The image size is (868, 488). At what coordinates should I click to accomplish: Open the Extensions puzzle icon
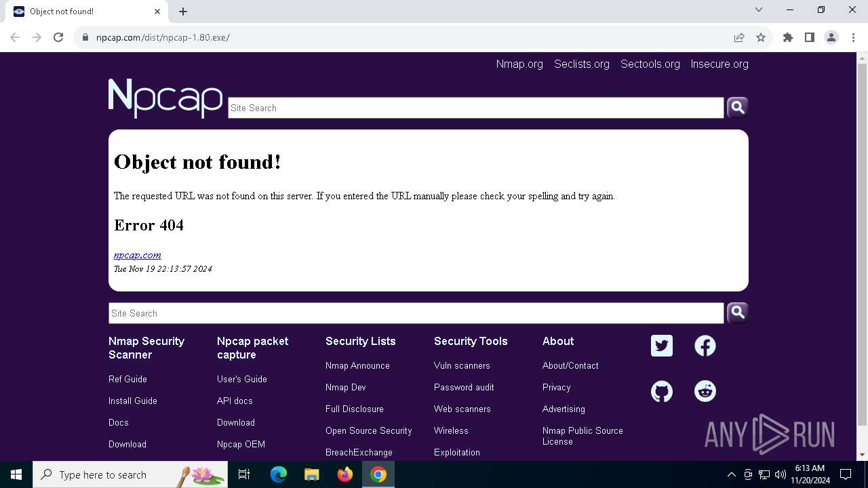point(788,37)
